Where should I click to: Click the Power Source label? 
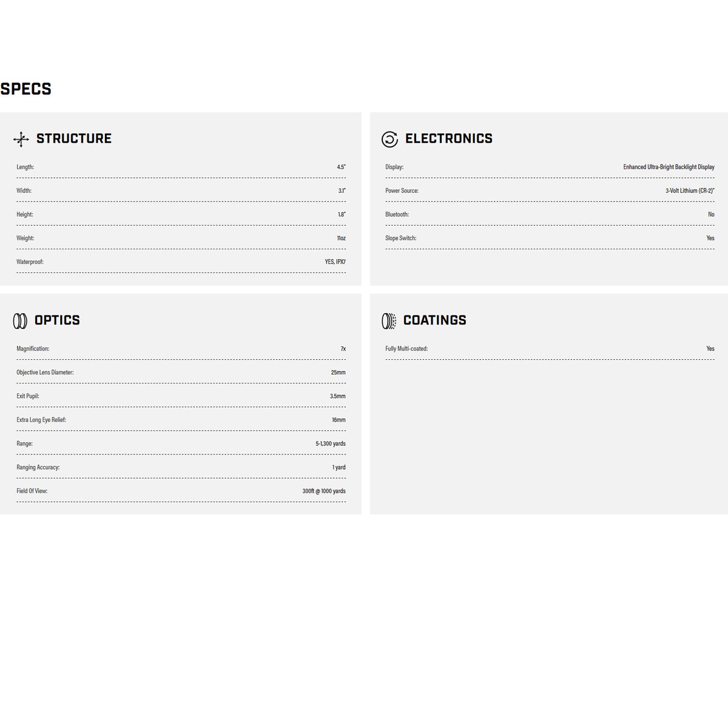click(x=402, y=190)
